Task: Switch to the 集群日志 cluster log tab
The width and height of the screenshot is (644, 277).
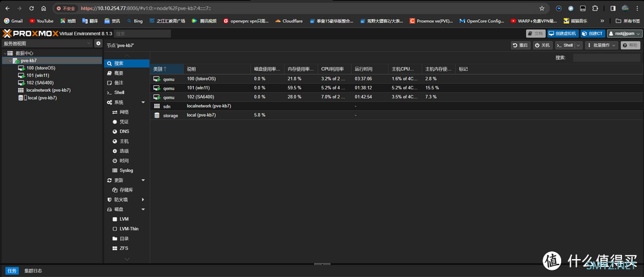Action: tap(33, 271)
